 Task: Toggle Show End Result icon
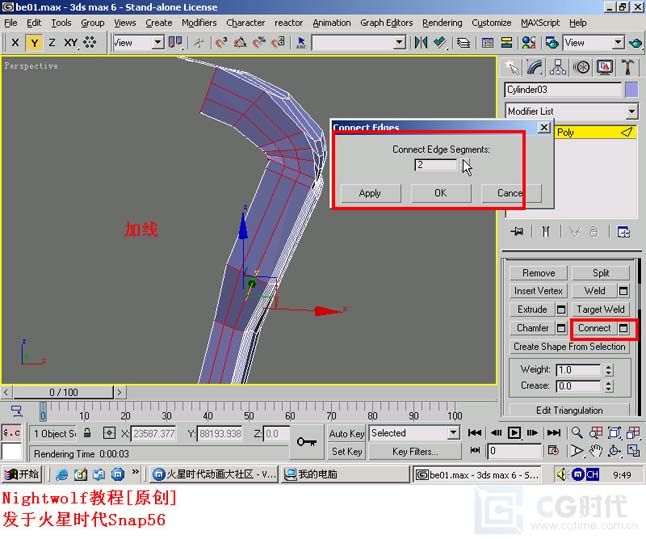tap(545, 232)
